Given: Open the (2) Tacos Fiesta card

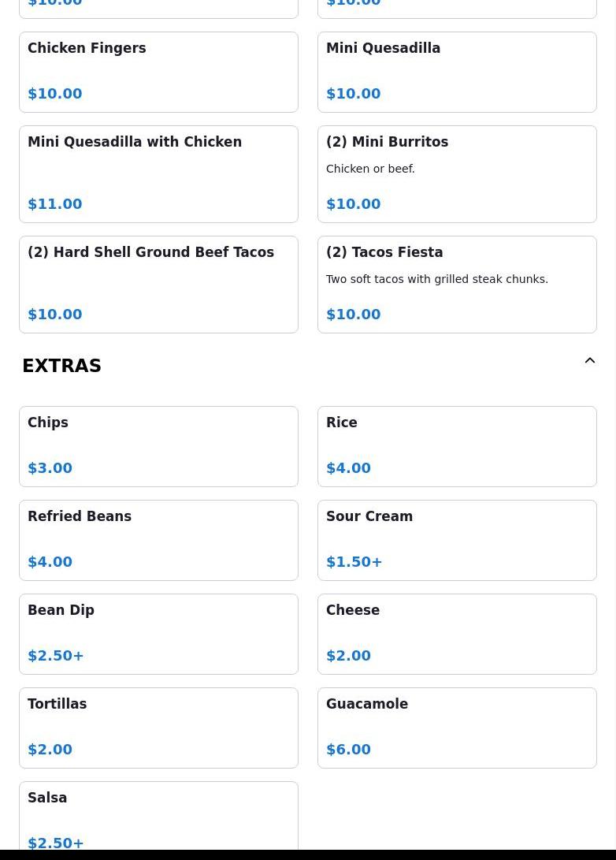Looking at the screenshot, I should tap(457, 284).
